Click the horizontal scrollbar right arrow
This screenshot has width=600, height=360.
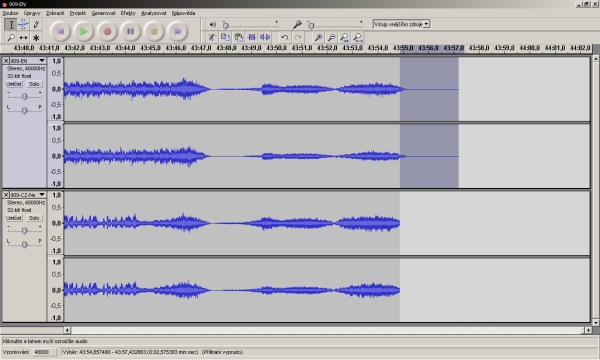[589, 330]
